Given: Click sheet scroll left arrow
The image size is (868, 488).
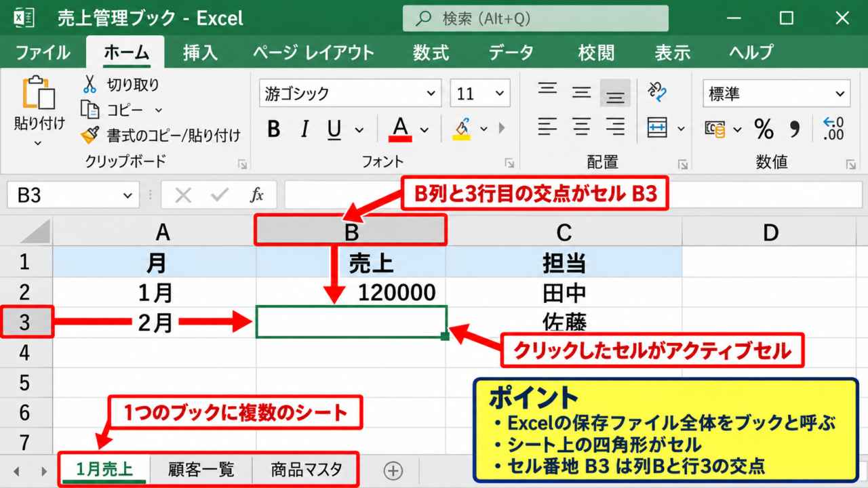Looking at the screenshot, I should (16, 471).
